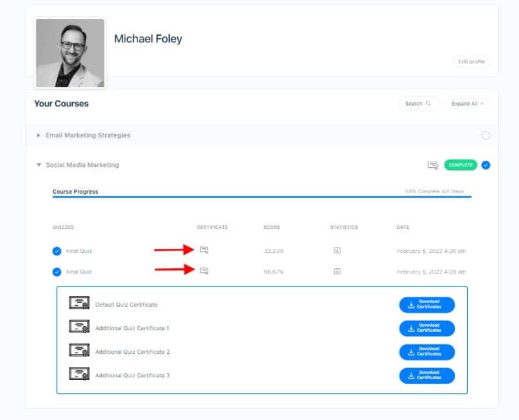Image resolution: width=519 pixels, height=420 pixels.
Task: Click the CERTIFICATE column header
Action: 212,227
